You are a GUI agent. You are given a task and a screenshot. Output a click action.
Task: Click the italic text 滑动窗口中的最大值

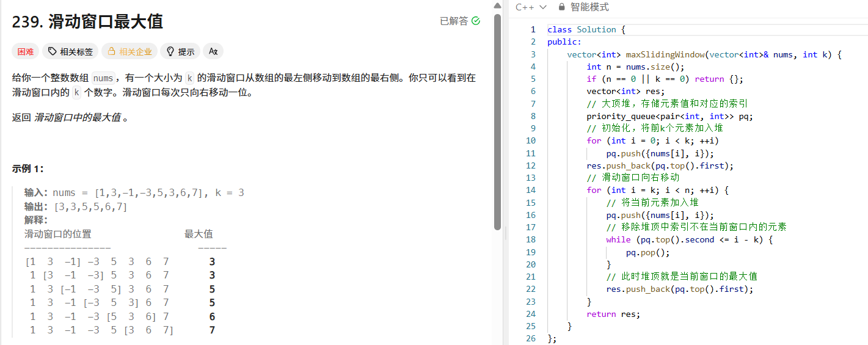click(77, 117)
